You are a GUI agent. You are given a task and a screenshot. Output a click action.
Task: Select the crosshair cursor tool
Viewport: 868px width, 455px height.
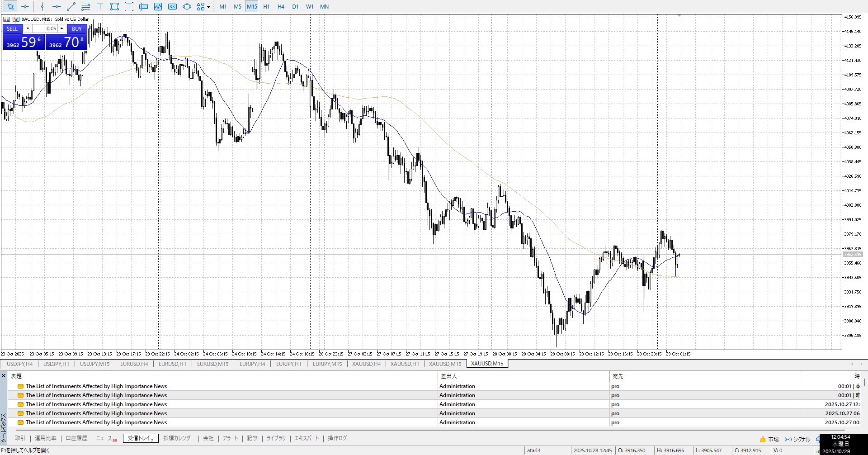25,6
